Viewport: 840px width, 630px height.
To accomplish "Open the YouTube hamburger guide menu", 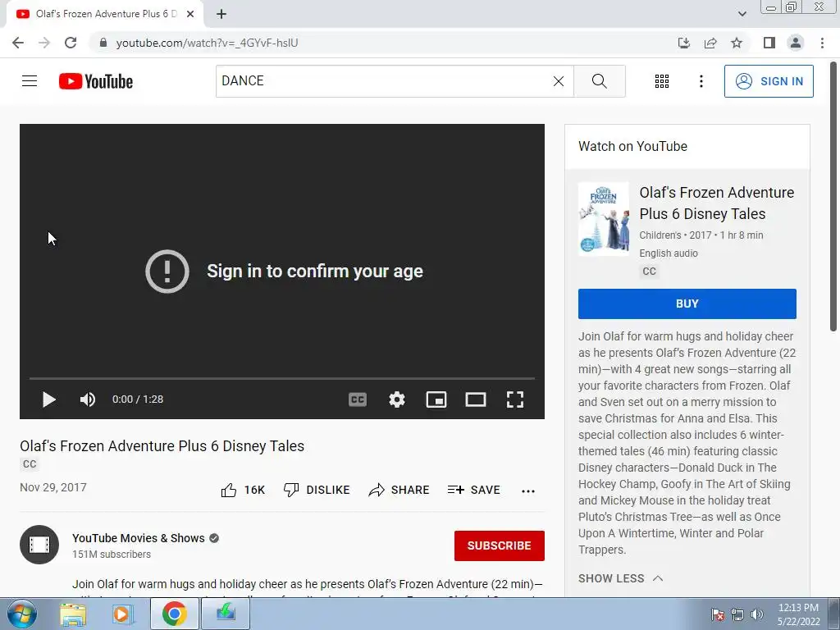I will [x=30, y=81].
